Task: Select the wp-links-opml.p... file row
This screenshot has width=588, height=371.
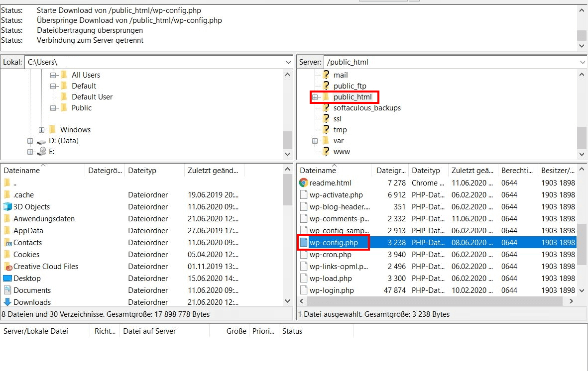Action: (437, 267)
